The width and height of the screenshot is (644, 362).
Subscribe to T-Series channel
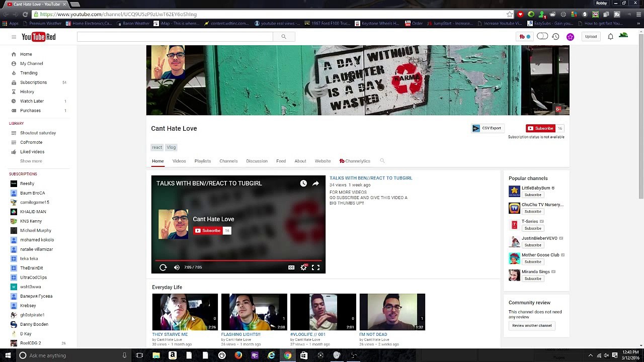tap(533, 228)
